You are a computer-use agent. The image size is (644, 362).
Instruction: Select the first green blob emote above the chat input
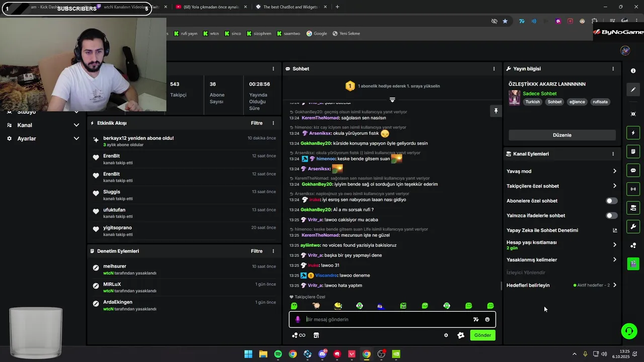pos(294,306)
